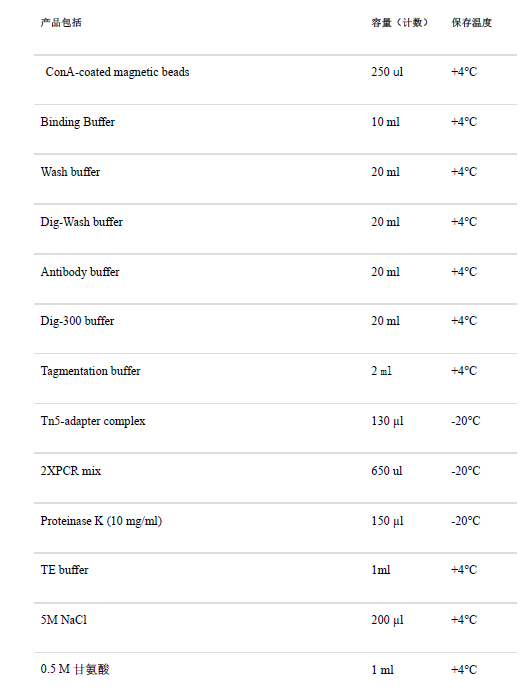Viewport: 528px width, 700px height.
Task: Click the 容量（计数） column header
Action: pos(399,22)
